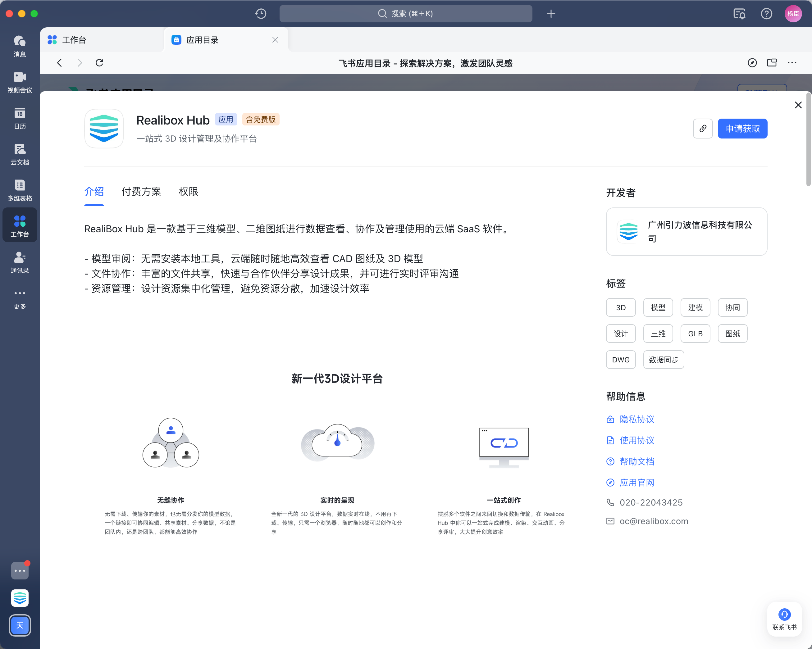Open the history clock icon in title bar

click(261, 14)
